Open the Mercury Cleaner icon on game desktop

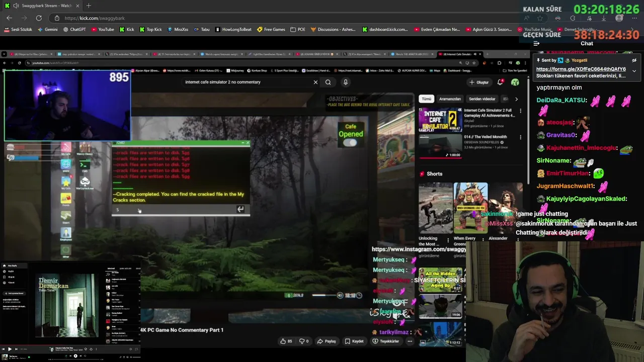coord(85,147)
